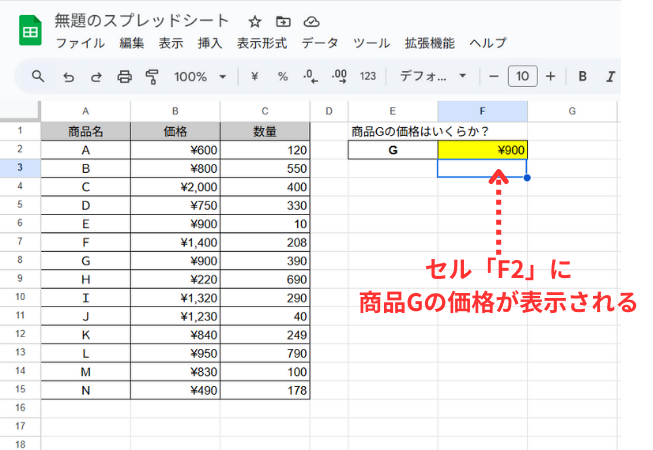Click the print icon
Screen dimensions: 653x450
(125, 76)
